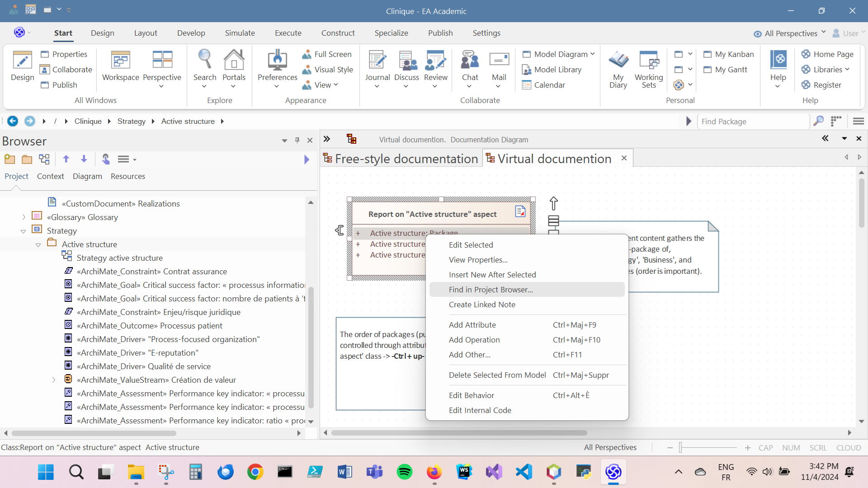The height and width of the screenshot is (488, 868).
Task: Click Clinique in the breadcrumb path
Action: point(88,121)
